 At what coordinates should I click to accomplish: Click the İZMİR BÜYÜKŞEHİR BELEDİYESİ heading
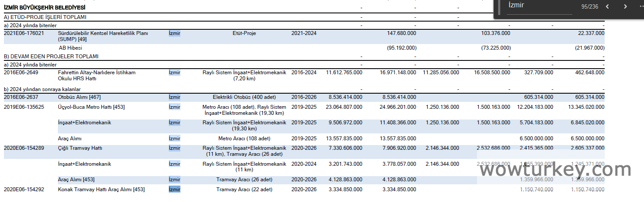pyautogui.click(x=44, y=8)
